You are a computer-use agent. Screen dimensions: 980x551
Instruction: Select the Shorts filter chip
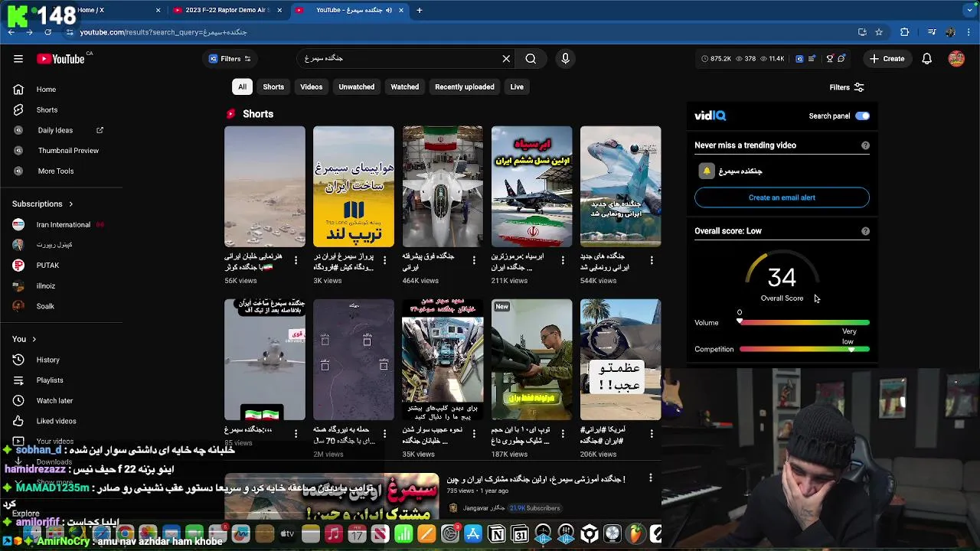[273, 87]
